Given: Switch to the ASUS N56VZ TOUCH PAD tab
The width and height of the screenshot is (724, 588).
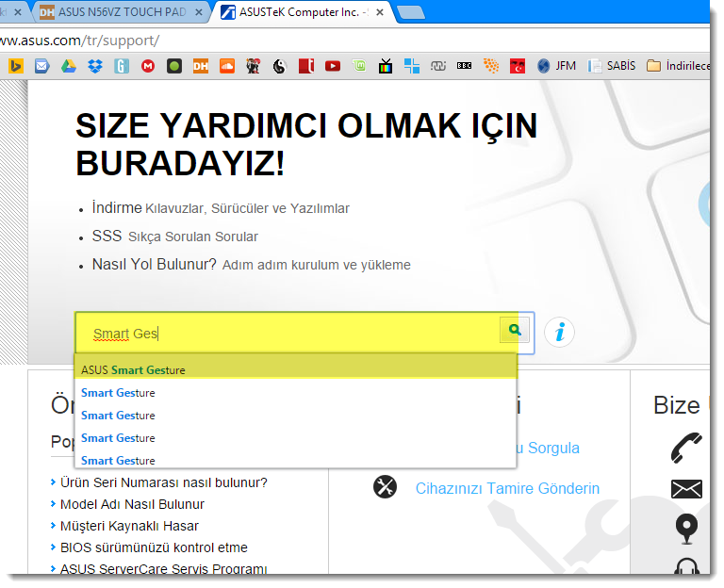Looking at the screenshot, I should (121, 12).
